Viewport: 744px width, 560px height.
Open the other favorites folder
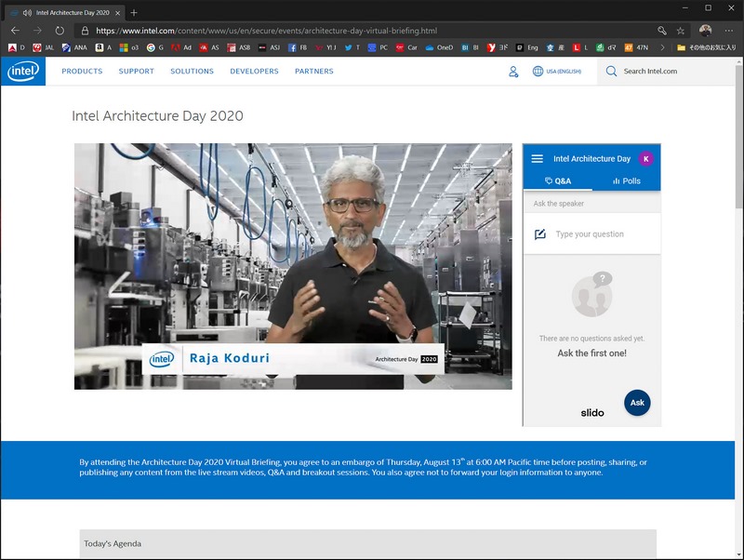pyautogui.click(x=707, y=47)
